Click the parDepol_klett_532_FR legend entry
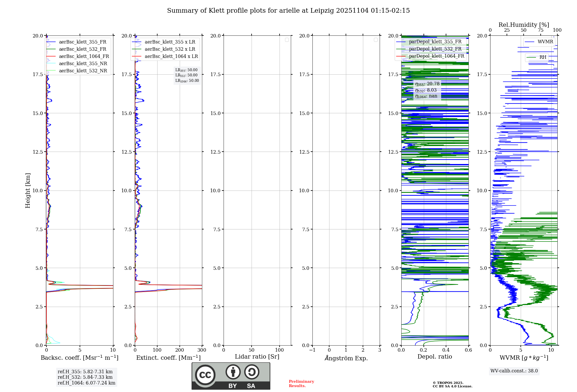 [435, 49]
